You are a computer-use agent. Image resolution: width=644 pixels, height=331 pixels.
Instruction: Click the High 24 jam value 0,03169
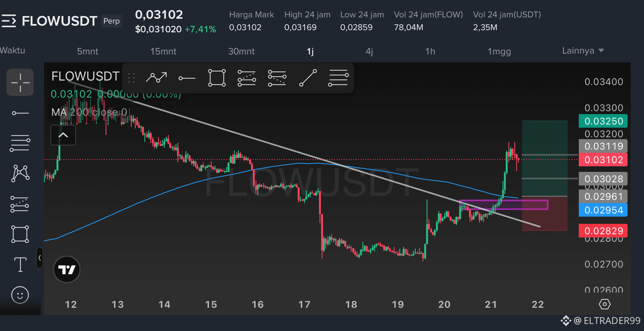coord(300,27)
